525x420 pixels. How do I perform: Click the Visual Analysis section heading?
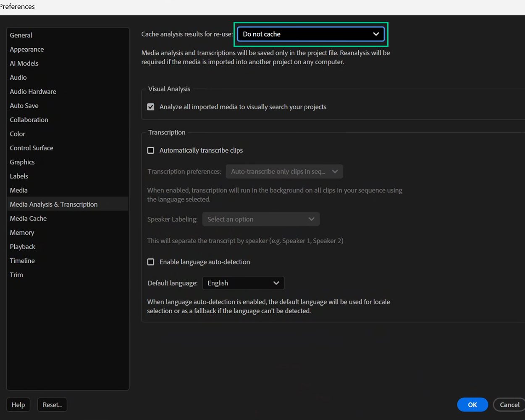[x=169, y=89]
